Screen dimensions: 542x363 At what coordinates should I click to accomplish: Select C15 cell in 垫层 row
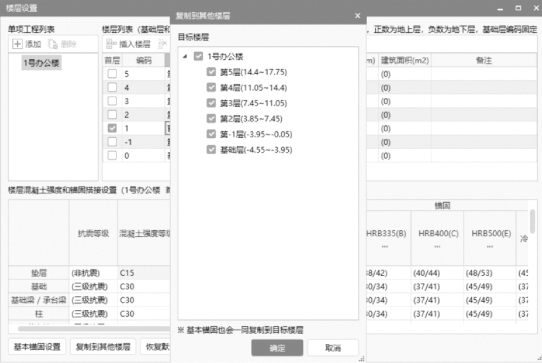pos(144,273)
